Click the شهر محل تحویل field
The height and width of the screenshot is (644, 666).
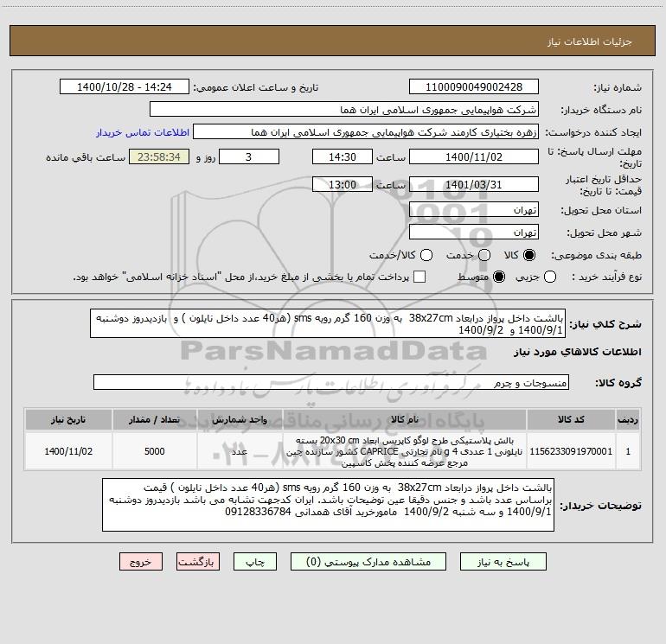click(x=474, y=233)
